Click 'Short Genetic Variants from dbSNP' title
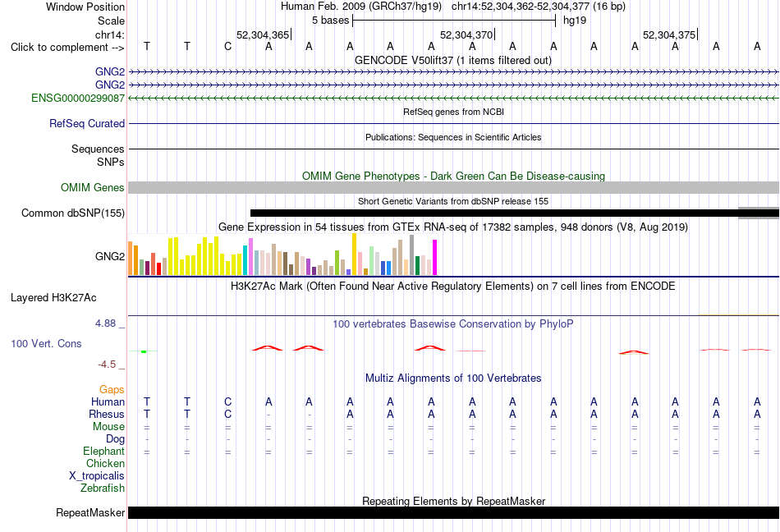This screenshot has height=532, width=780. (x=453, y=201)
